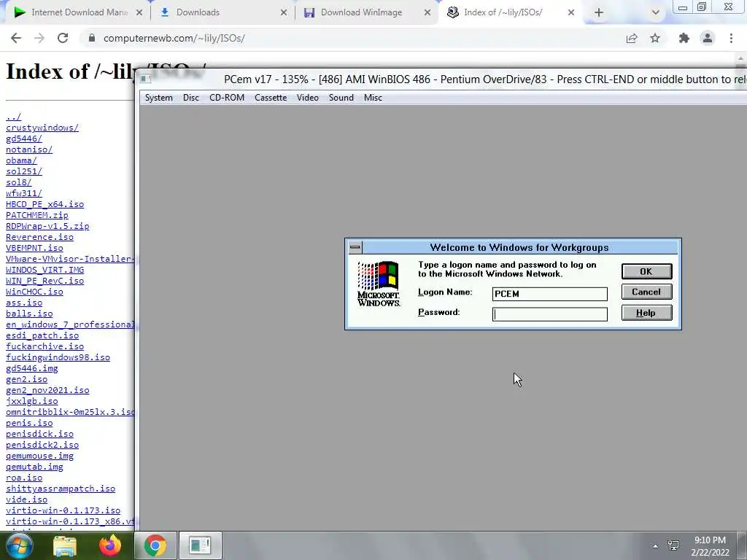The width and height of the screenshot is (747, 560).
Task: Download WinCHOC.iso
Action: 34,292
